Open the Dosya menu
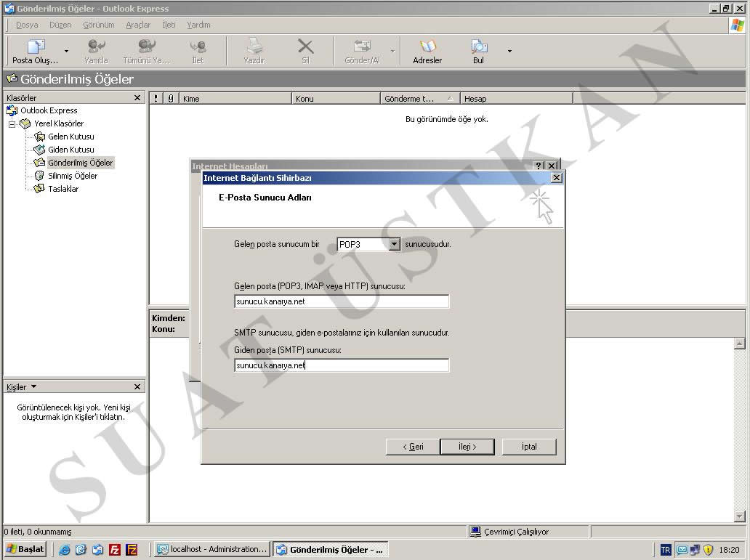 [27, 25]
